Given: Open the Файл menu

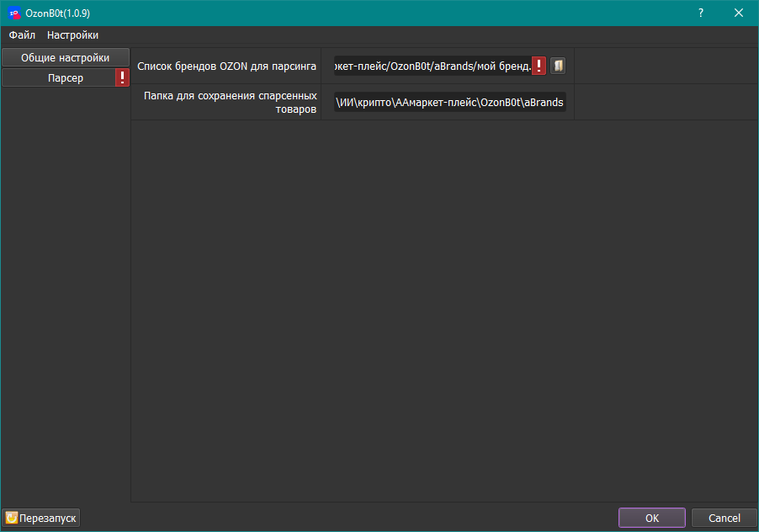Looking at the screenshot, I should [x=22, y=35].
